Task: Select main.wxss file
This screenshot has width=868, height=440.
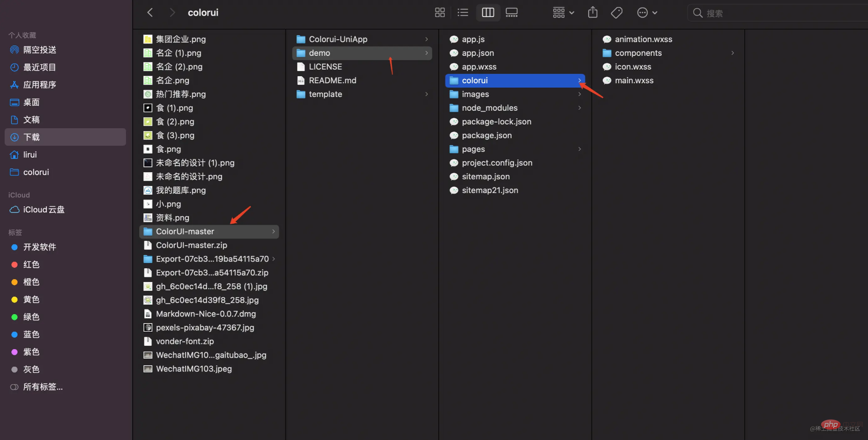Action: pos(668,80)
